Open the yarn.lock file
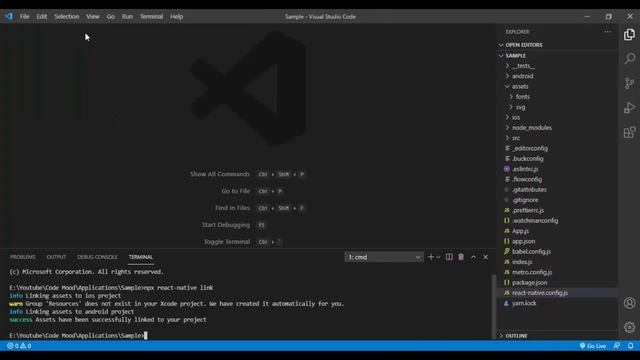This screenshot has width=640, height=360. click(558, 303)
